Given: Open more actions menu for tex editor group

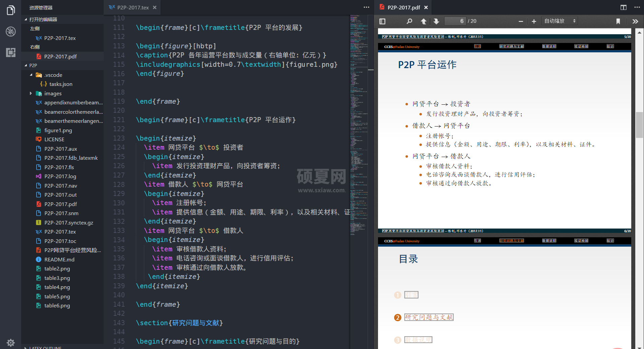Looking at the screenshot, I should 366,7.
